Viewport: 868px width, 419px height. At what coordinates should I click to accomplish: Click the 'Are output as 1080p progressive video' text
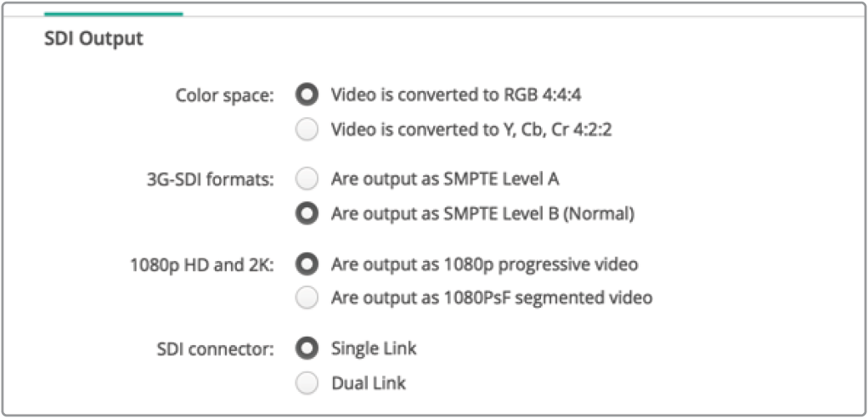484,264
